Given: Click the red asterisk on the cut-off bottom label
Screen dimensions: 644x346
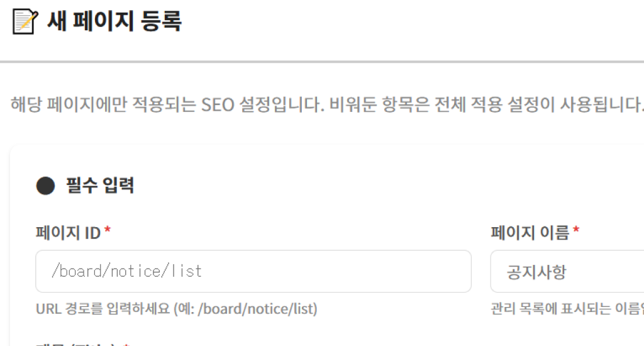Looking at the screenshot, I should coord(126,344).
